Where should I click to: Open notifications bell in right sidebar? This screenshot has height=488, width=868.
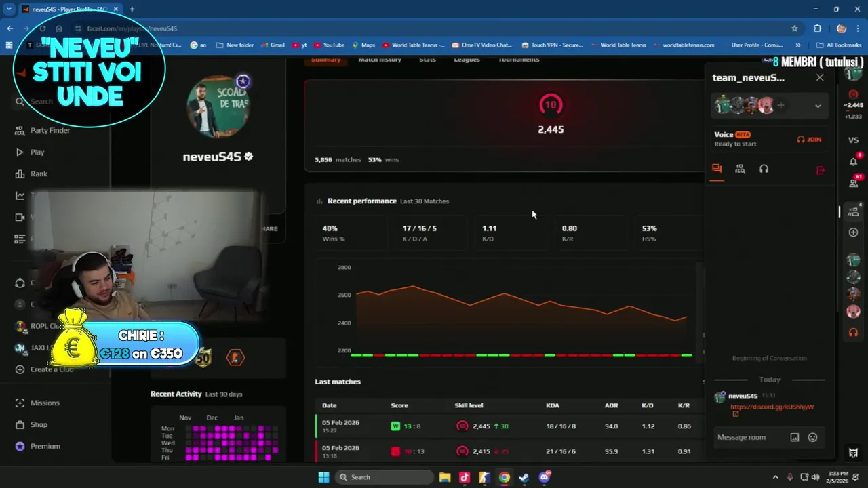853,161
